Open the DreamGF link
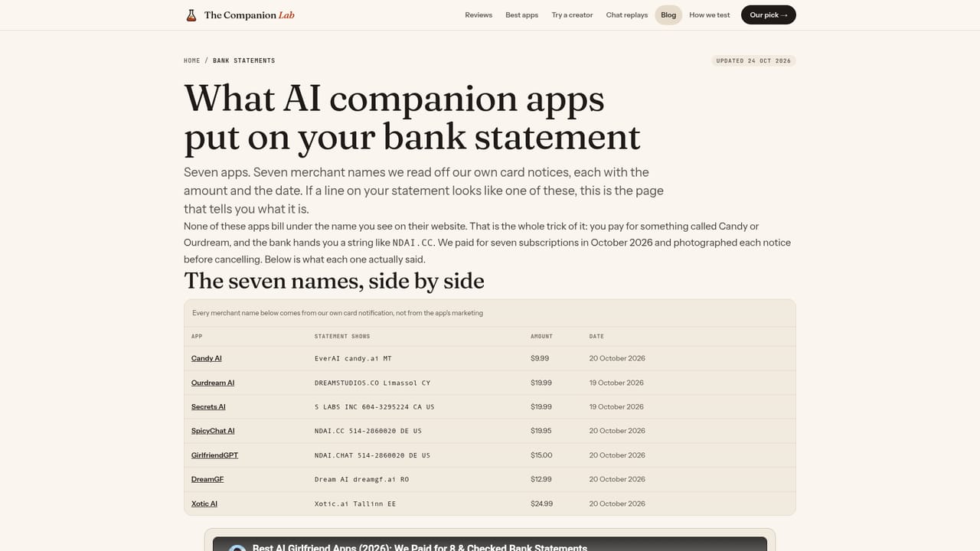Image resolution: width=980 pixels, height=551 pixels. 207,479
